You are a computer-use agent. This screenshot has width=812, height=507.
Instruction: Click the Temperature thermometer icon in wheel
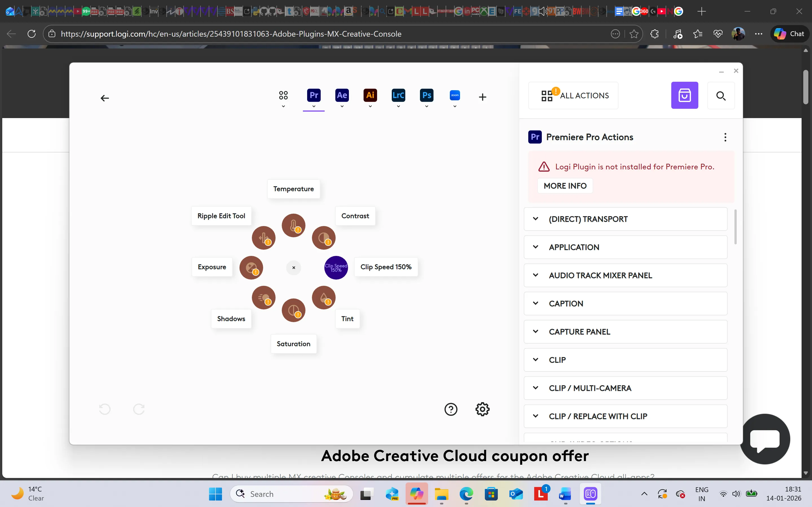pyautogui.click(x=293, y=225)
